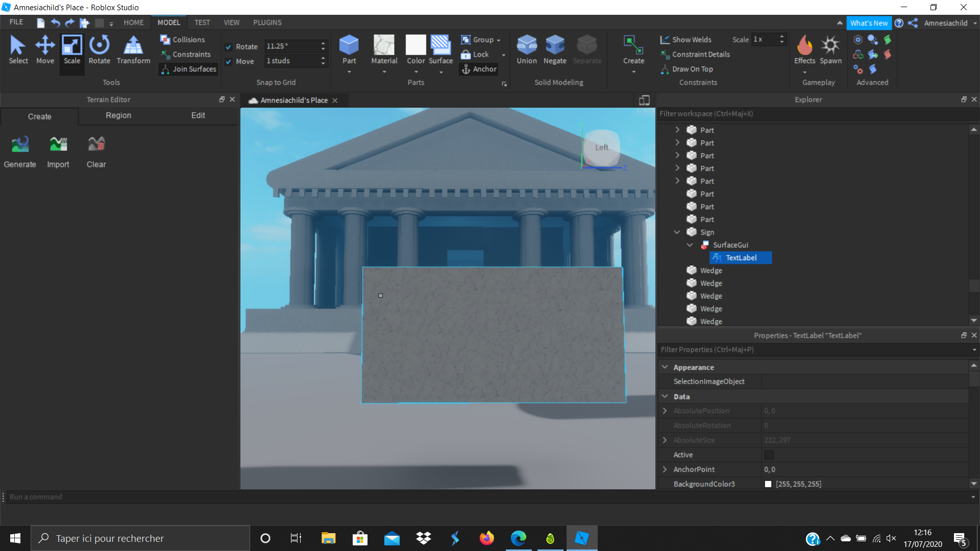
Task: Click the Spawn location icon
Action: (830, 50)
